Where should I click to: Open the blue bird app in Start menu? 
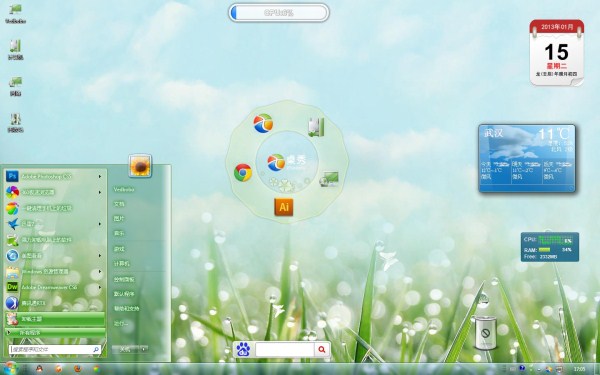pos(54,224)
